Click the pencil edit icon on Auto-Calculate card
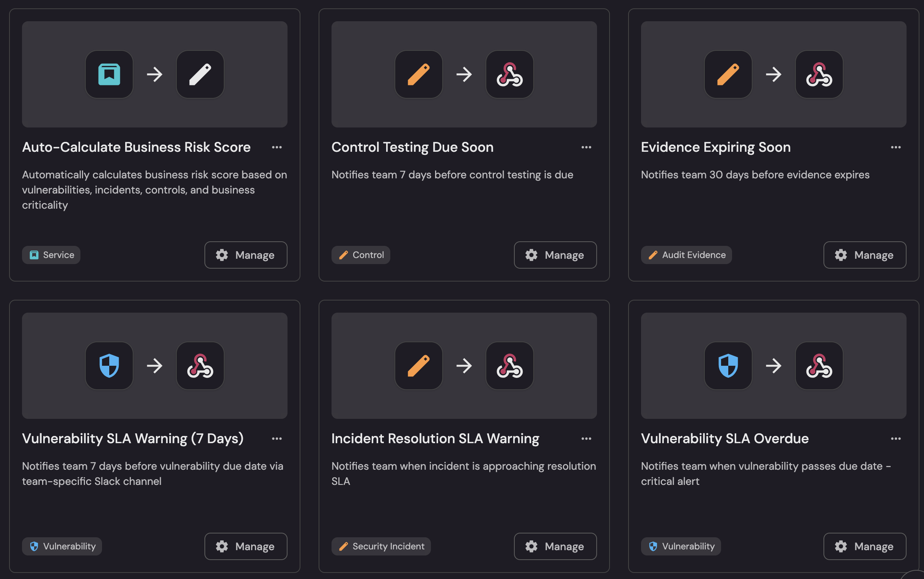The height and width of the screenshot is (579, 924). (200, 74)
